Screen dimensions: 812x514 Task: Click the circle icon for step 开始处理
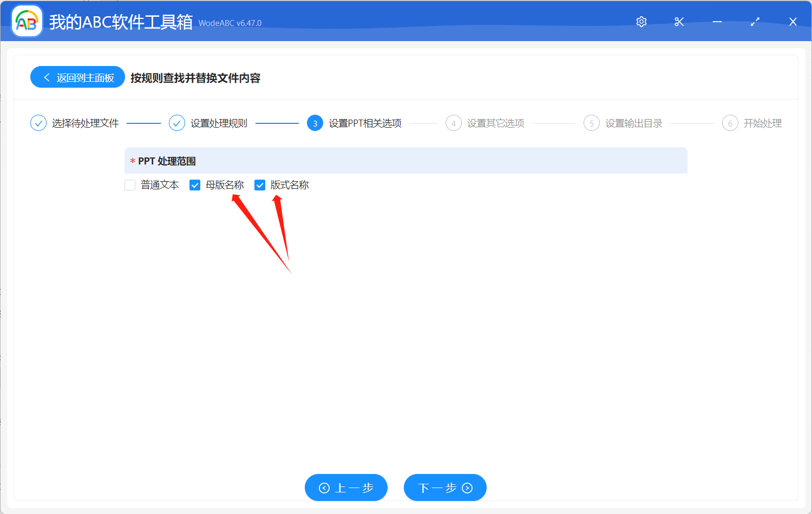(730, 123)
